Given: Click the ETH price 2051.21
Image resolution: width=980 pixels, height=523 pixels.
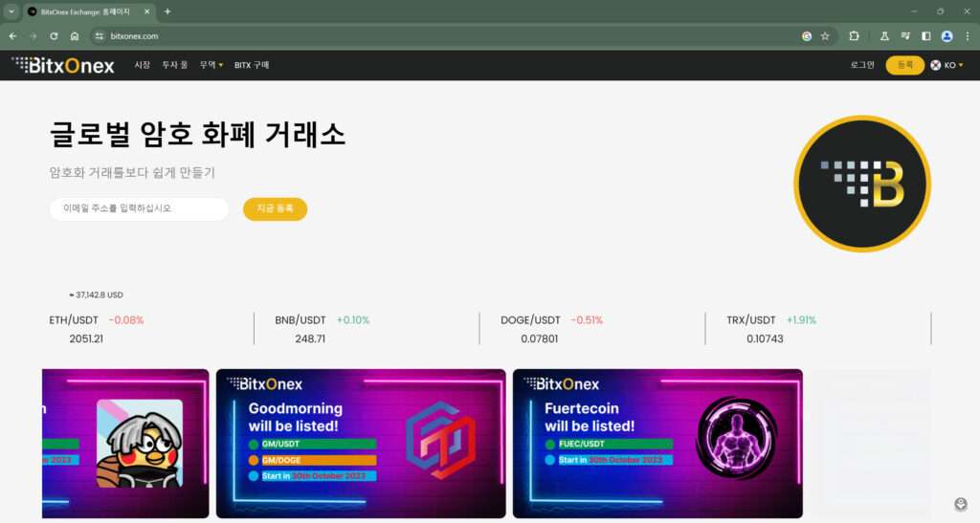Looking at the screenshot, I should pos(86,338).
